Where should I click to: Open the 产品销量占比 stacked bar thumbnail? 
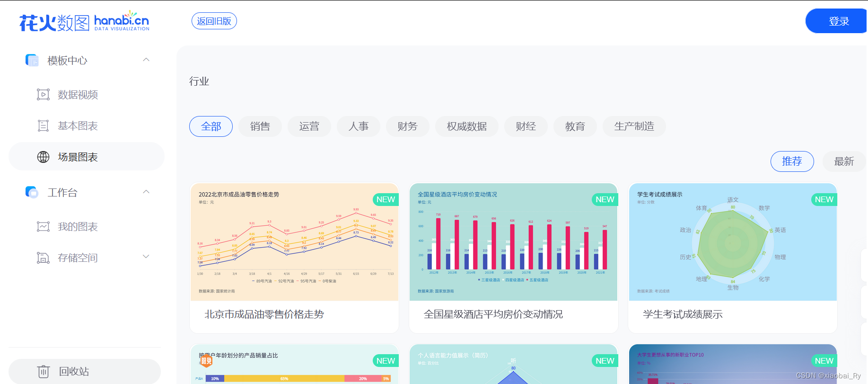pyautogui.click(x=294, y=364)
